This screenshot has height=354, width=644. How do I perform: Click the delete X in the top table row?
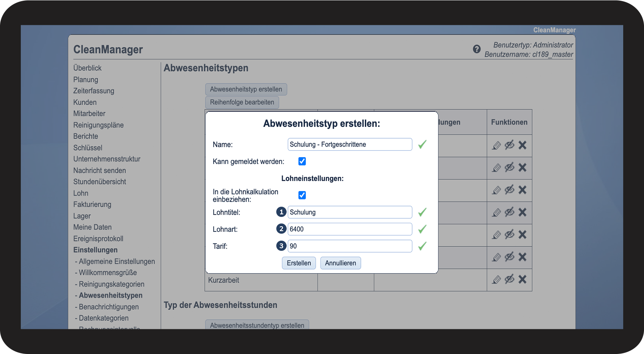522,145
